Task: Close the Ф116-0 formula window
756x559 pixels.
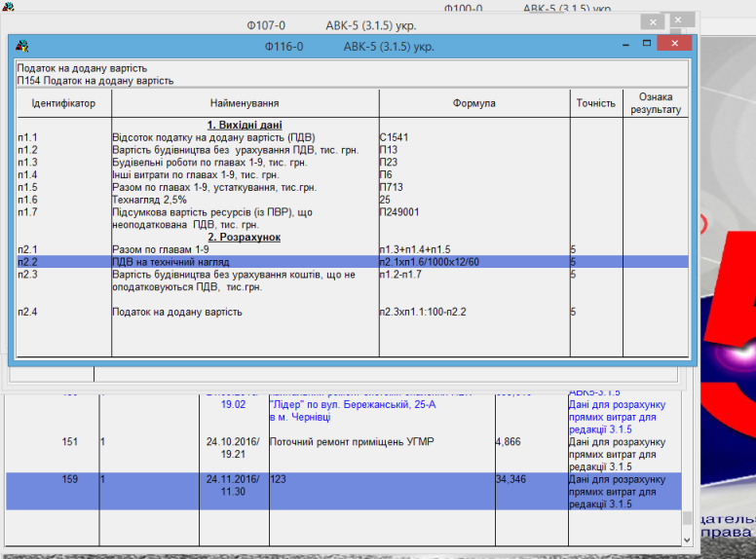Action: tap(674, 45)
